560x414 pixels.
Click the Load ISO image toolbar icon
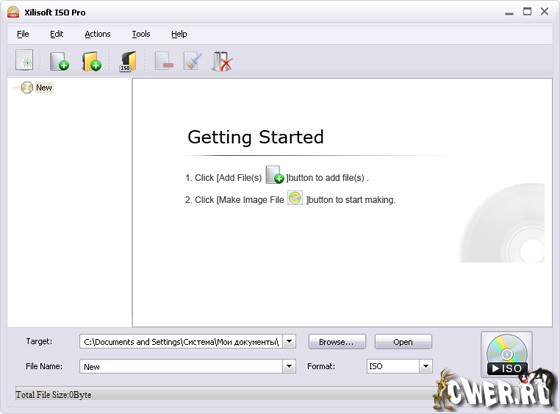[128, 61]
